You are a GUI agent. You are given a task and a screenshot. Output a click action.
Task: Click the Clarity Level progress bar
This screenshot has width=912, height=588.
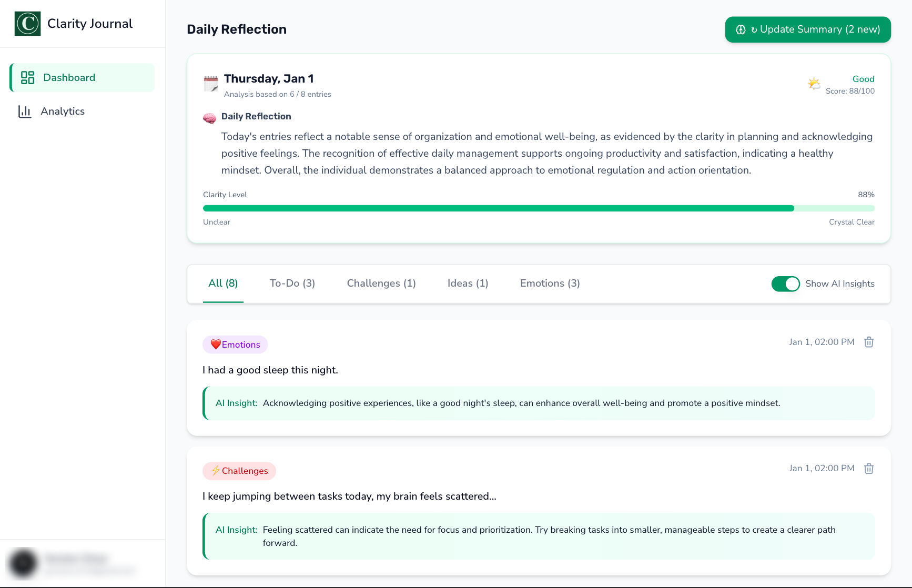click(538, 208)
